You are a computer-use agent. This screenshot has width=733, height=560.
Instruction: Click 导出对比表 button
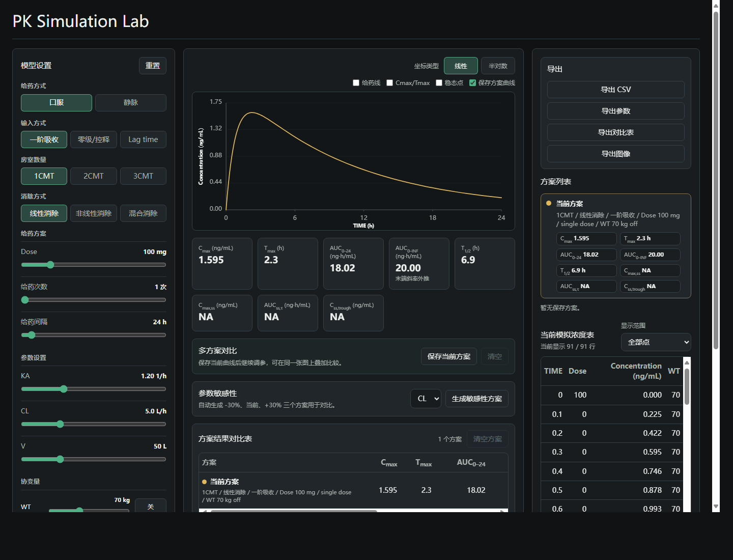pyautogui.click(x=616, y=132)
